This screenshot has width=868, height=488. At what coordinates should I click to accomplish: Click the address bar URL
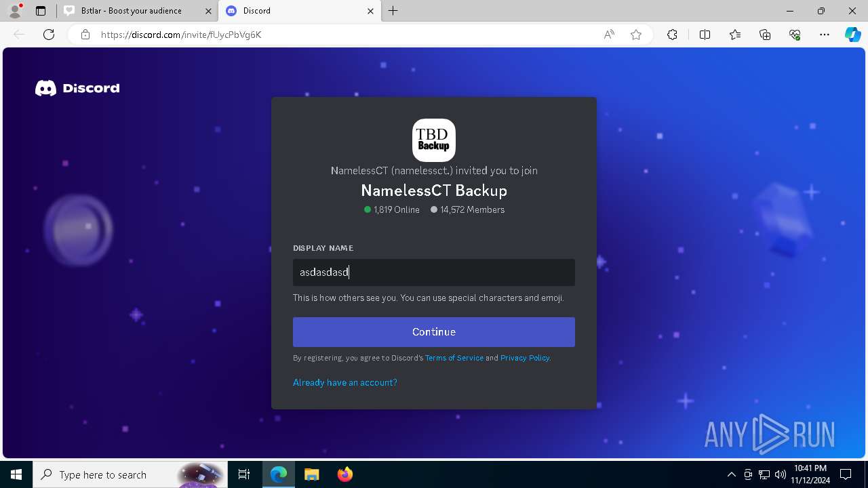coord(181,35)
